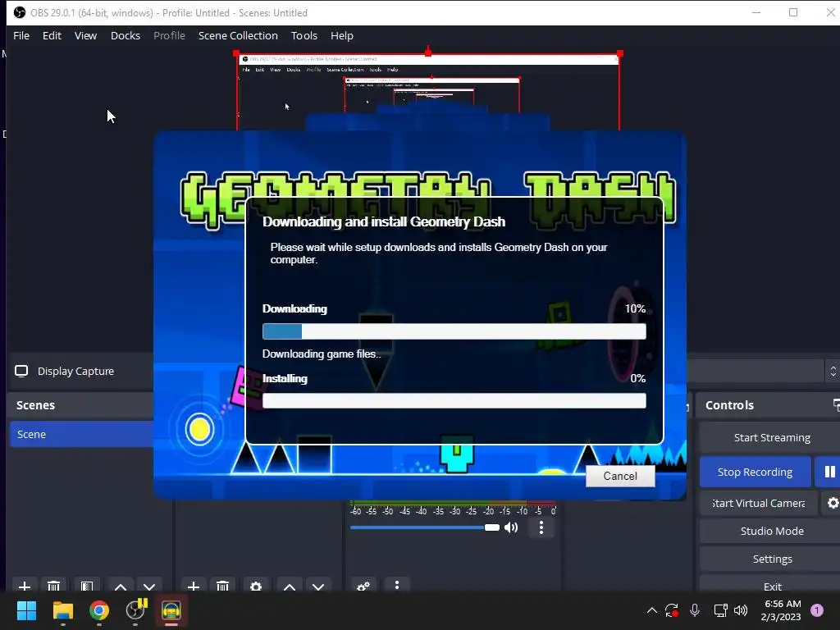Image resolution: width=840 pixels, height=630 pixels.
Task: Move source up with arrow icon
Action: point(290,587)
